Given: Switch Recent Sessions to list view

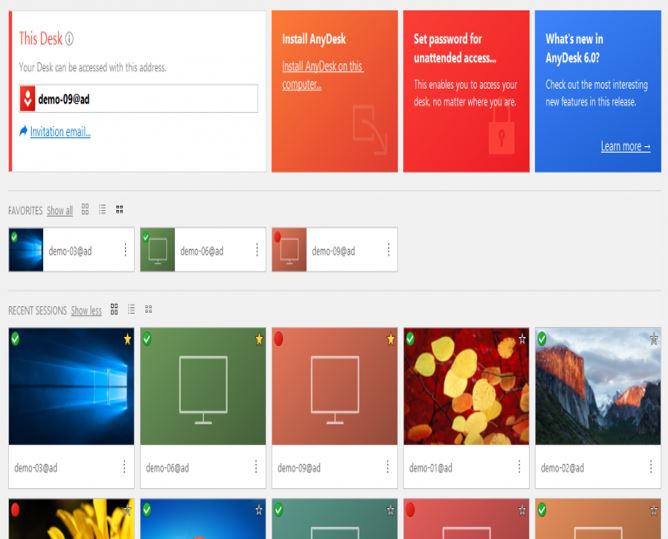Looking at the screenshot, I should pyautogui.click(x=131, y=309).
